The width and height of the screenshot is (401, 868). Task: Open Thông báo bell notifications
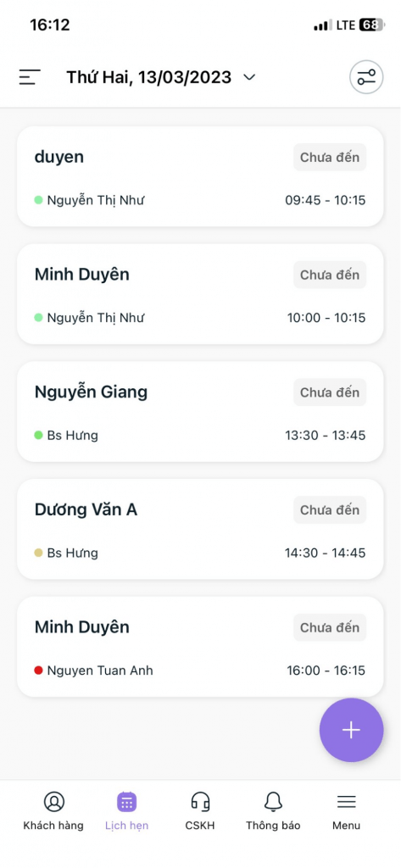tap(273, 802)
